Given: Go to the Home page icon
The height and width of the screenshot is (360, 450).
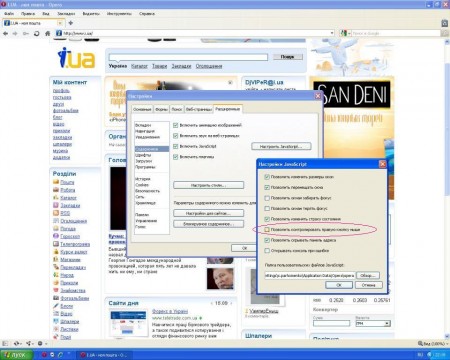Looking at the screenshot, I should (47, 34).
